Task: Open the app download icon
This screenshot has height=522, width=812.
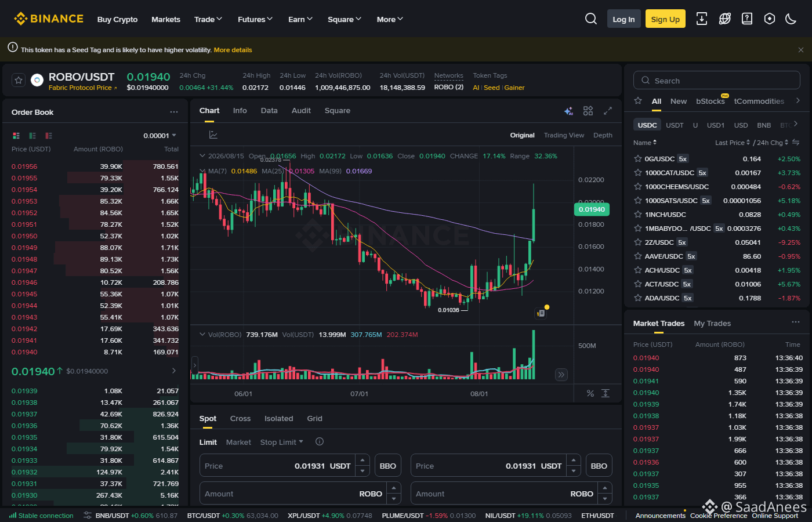Action: pos(702,19)
